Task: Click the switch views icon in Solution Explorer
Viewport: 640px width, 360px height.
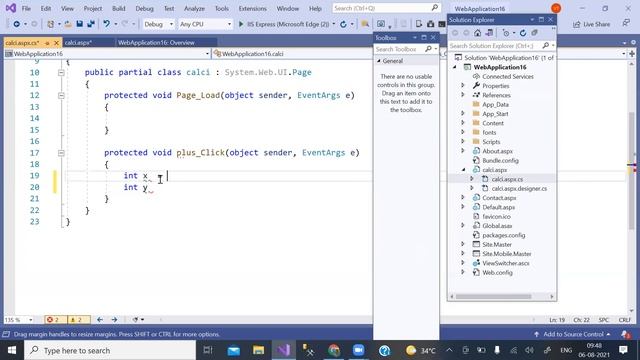Action: pyautogui.click(x=489, y=33)
